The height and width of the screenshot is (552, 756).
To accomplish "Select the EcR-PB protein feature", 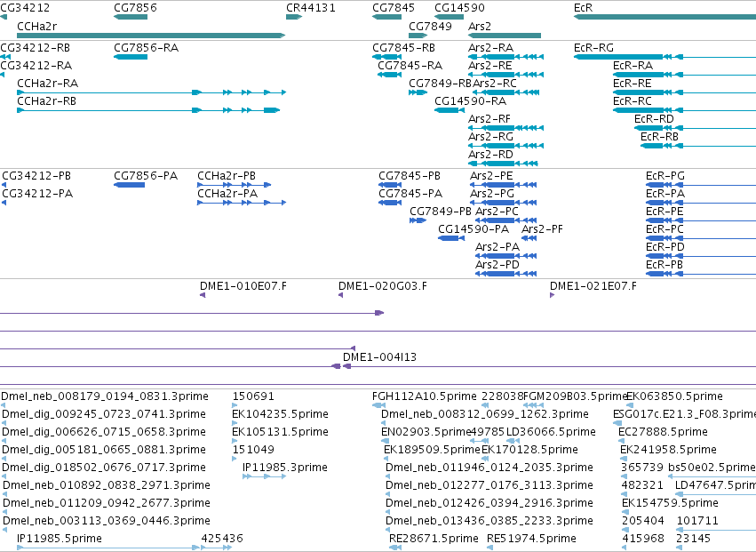I will [701, 274].
